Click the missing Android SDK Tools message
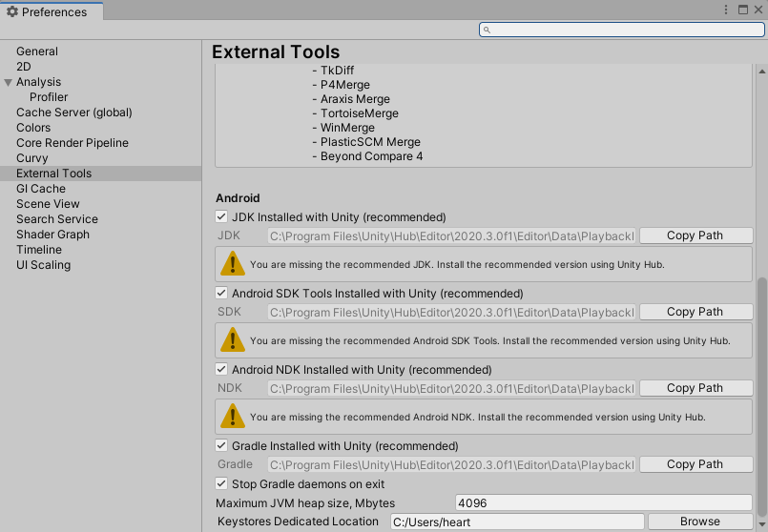Viewport: 768px width, 532px height. (489, 341)
